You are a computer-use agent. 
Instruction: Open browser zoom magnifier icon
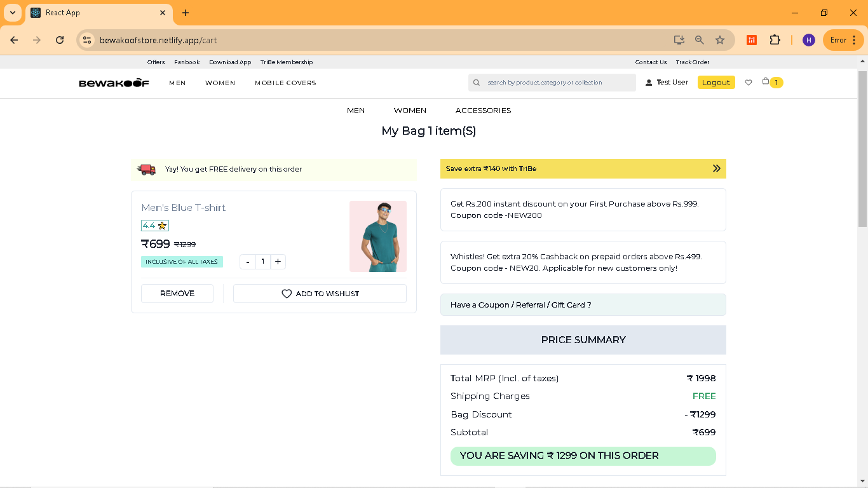coord(700,40)
